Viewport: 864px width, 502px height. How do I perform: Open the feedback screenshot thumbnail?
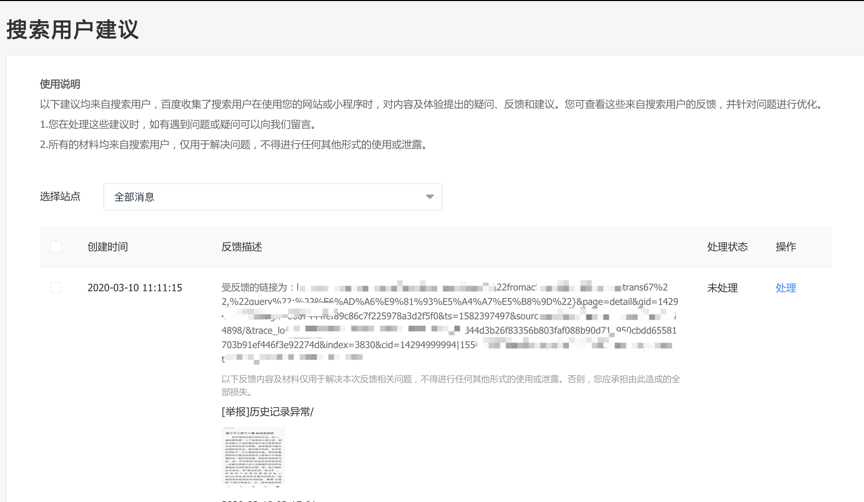(x=252, y=456)
